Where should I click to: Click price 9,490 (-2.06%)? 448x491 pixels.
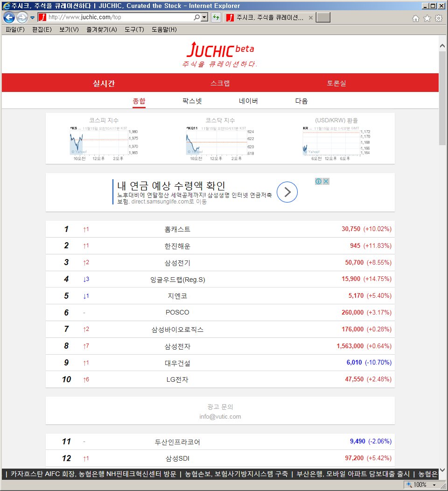tap(371, 441)
